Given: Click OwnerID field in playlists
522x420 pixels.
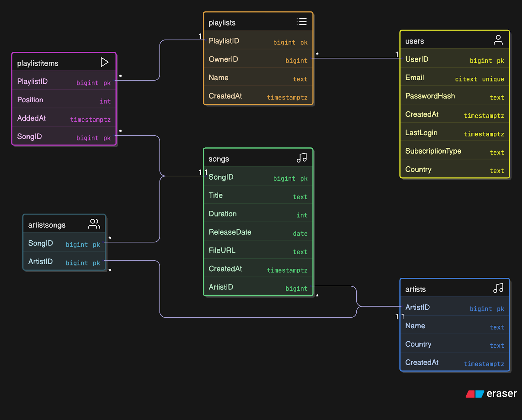Looking at the screenshot, I should coord(258,59).
